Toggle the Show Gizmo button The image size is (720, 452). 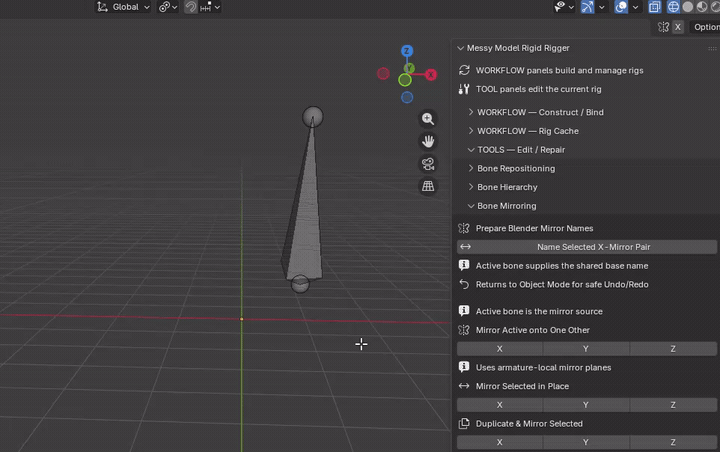tap(587, 7)
